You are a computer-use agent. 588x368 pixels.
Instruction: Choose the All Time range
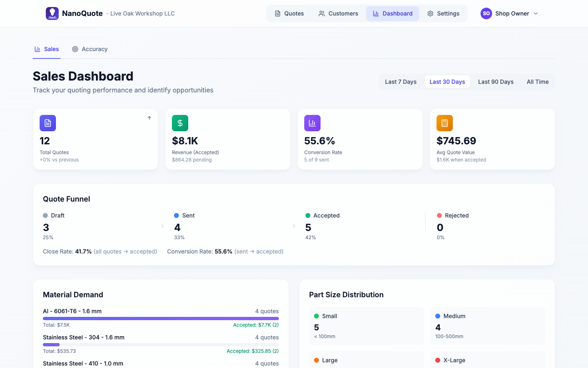pyautogui.click(x=537, y=82)
